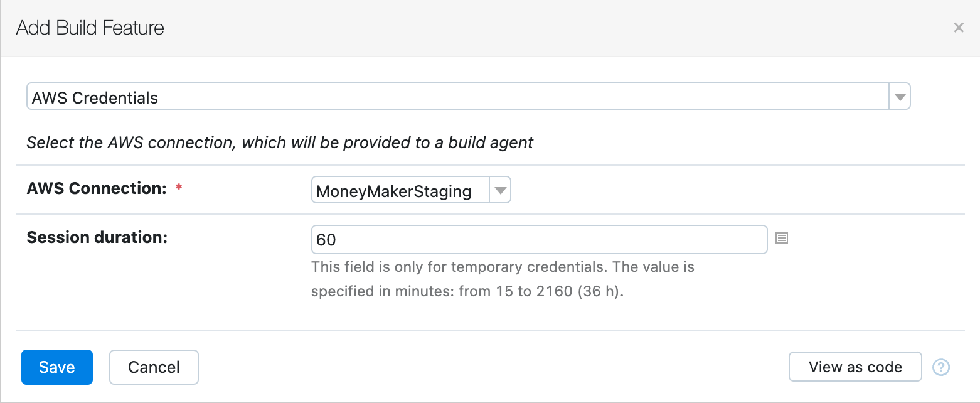Open the AWS Credentials build feature selector
Viewport: 980px width, 403px height.
coord(468,97)
